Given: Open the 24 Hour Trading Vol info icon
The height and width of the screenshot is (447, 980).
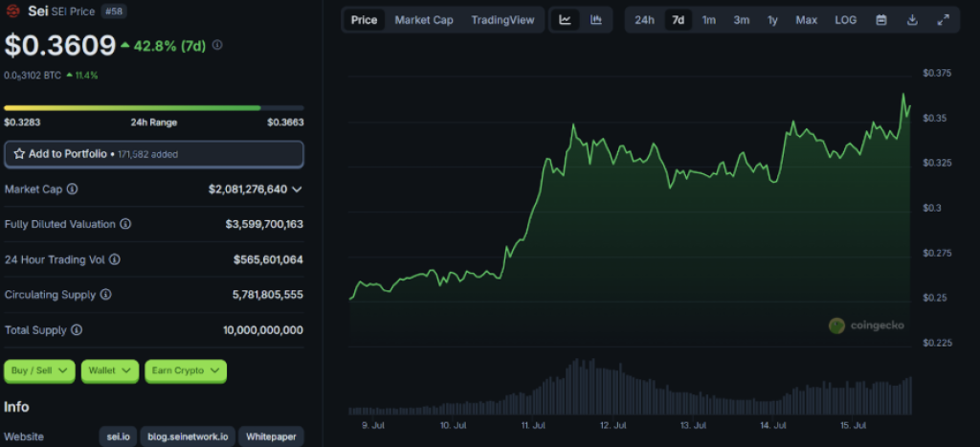Looking at the screenshot, I should point(115,259).
